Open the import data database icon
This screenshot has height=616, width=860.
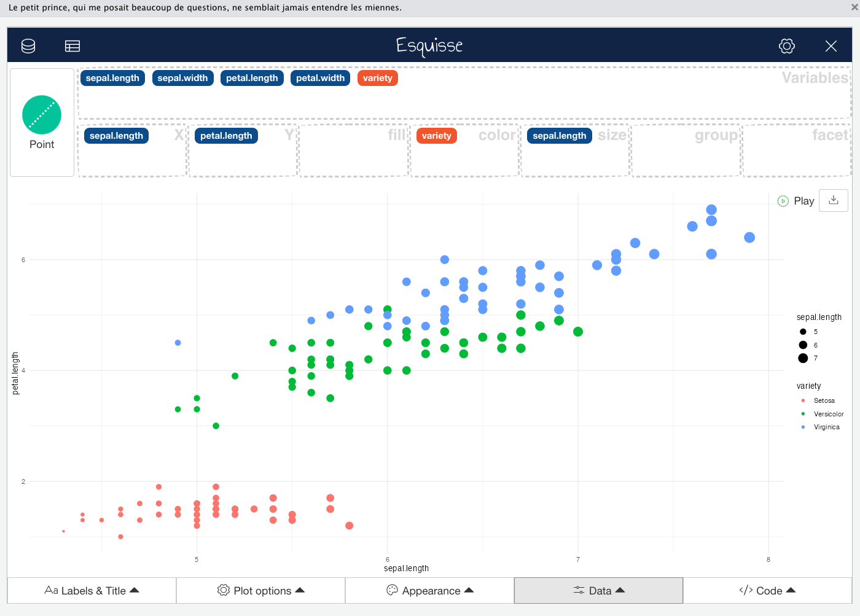(28, 46)
